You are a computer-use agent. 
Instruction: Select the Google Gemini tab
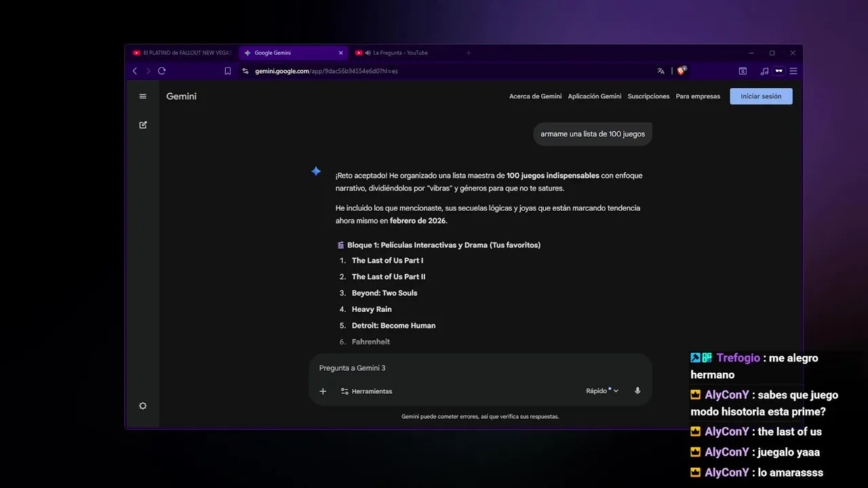point(292,53)
